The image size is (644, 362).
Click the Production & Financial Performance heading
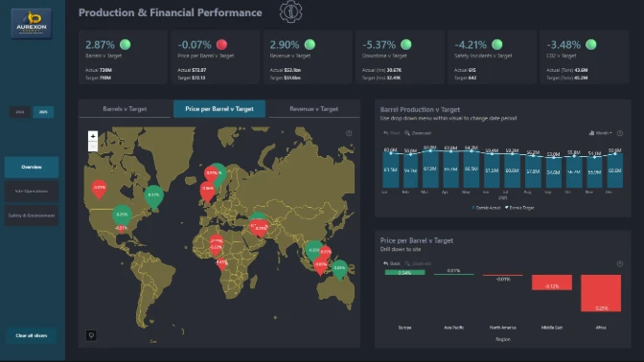click(x=170, y=12)
